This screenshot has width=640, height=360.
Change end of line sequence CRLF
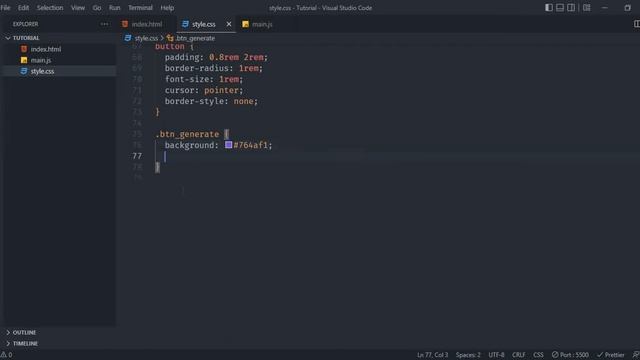[518, 355]
